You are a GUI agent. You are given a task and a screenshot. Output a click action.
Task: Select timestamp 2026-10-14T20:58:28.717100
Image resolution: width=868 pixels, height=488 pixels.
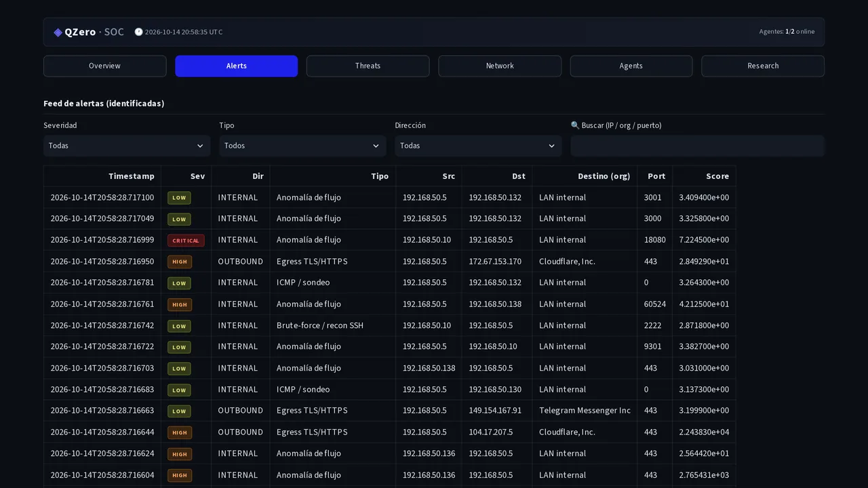tap(102, 198)
